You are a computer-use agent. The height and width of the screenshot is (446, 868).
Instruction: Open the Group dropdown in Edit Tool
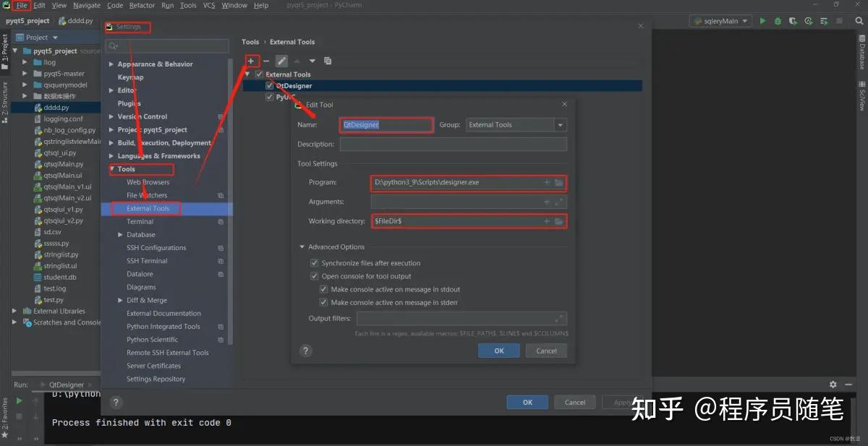pos(560,125)
